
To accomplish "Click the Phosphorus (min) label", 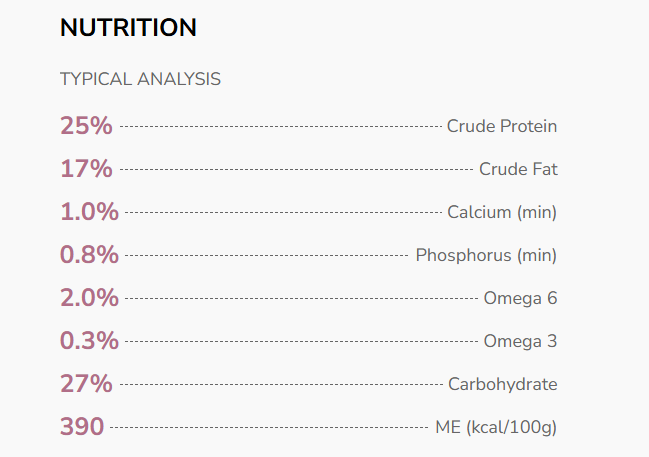I will (486, 255).
